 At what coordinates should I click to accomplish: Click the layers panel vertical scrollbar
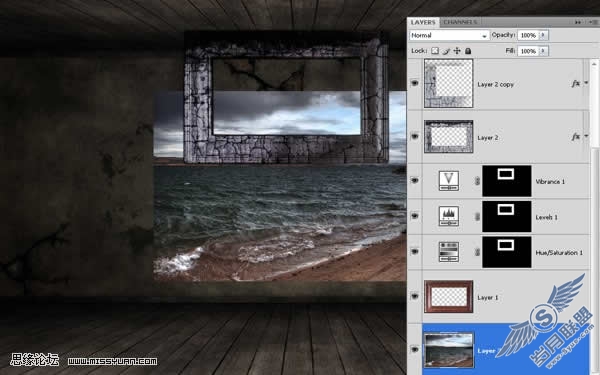(x=594, y=103)
